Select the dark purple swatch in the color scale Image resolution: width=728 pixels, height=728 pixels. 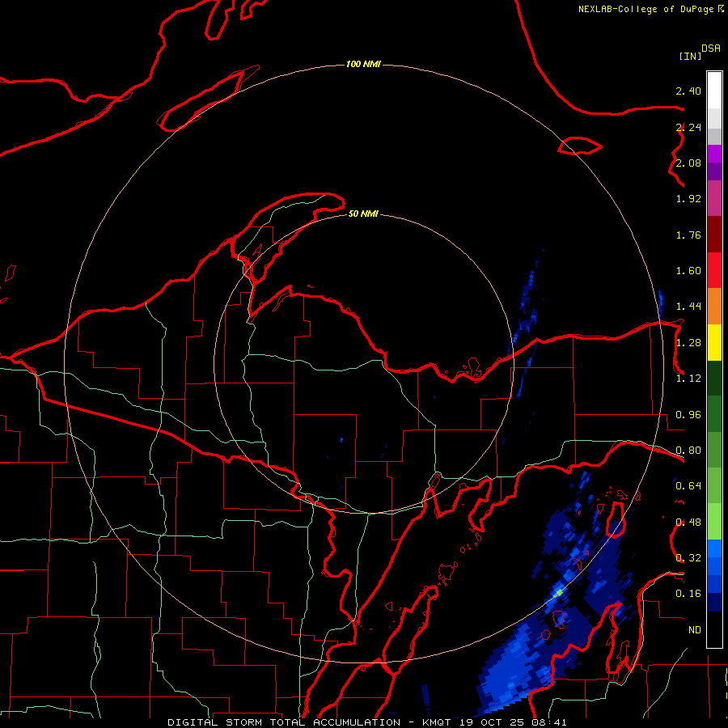pyautogui.click(x=714, y=171)
